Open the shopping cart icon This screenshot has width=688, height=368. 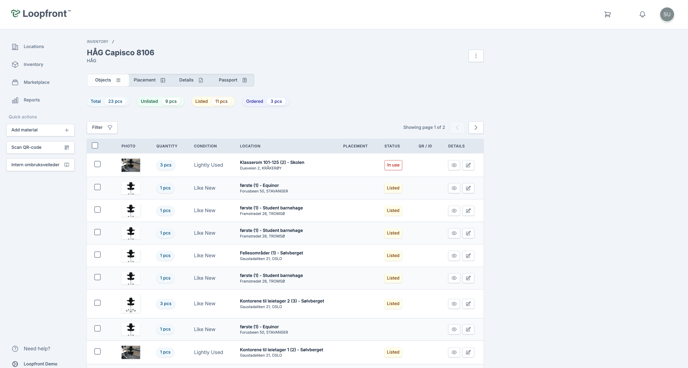tap(607, 14)
